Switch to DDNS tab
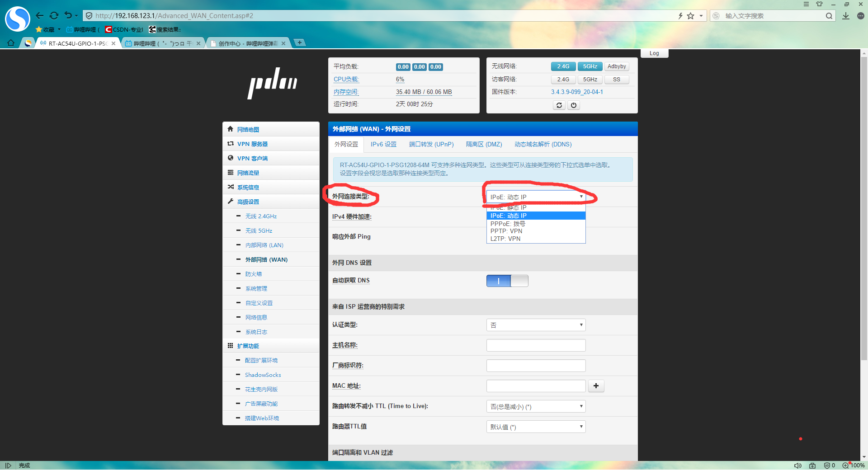The image size is (868, 470). point(543,144)
